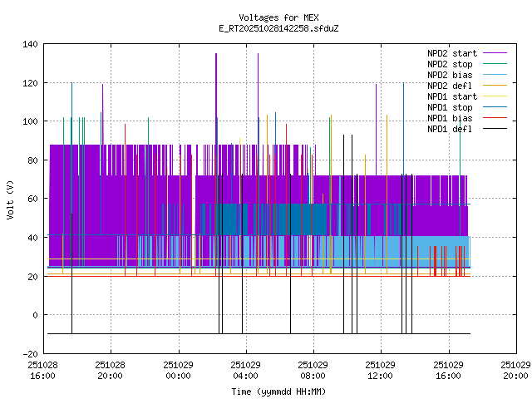Select the NPD2 defl legend label
Image resolution: width=532 pixels, height=399 pixels.
[x=450, y=86]
